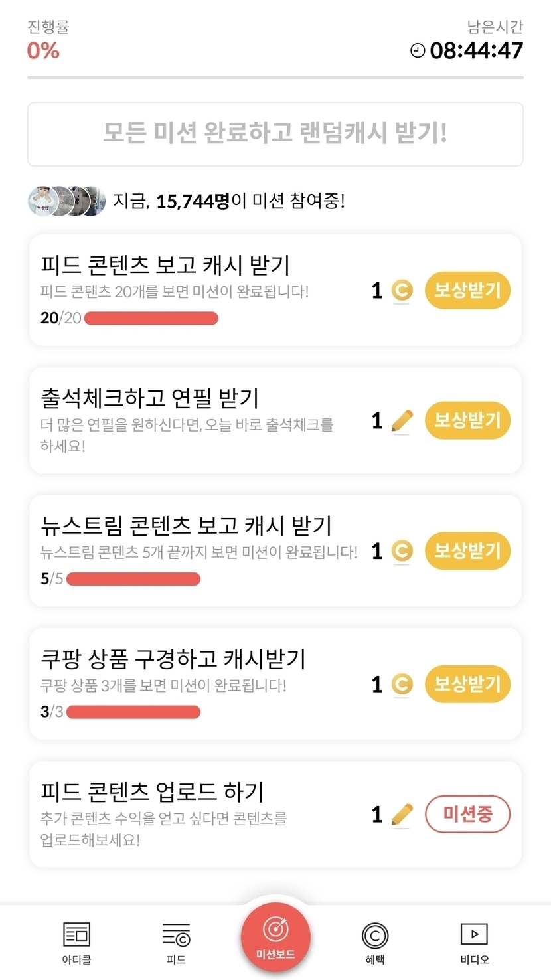This screenshot has height=980, width=551.
Task: Tap the coin icon in 쿠팡 상품 mission
Action: click(402, 685)
